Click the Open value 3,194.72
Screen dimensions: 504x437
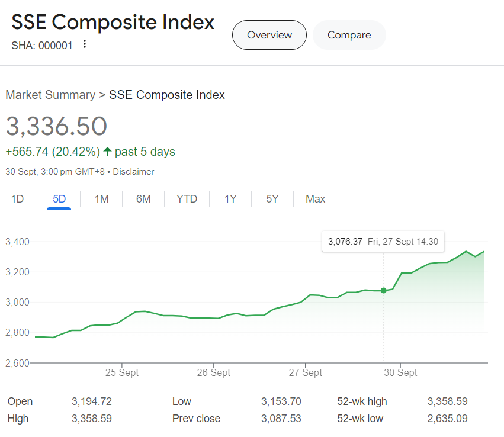tap(92, 401)
